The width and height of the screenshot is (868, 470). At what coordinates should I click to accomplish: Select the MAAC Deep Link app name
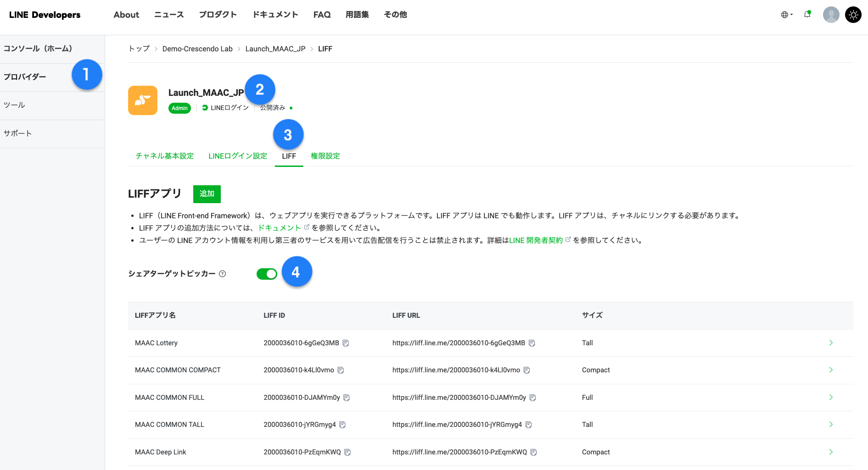pyautogui.click(x=161, y=452)
